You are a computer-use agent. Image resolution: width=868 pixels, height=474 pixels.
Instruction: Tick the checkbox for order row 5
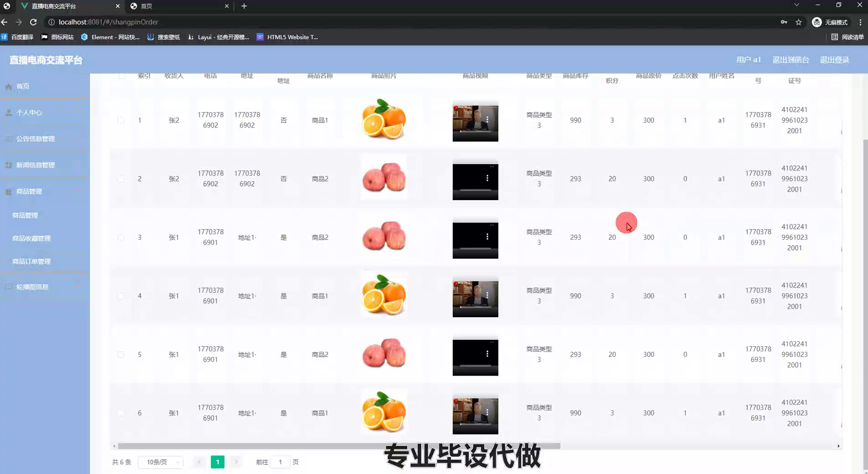(x=121, y=355)
